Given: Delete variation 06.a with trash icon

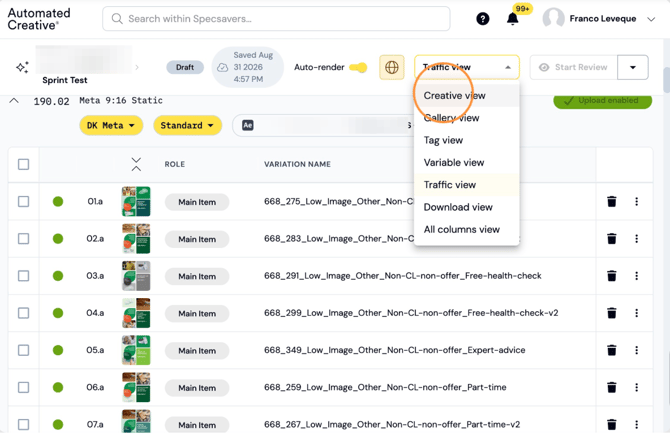Looking at the screenshot, I should point(612,387).
